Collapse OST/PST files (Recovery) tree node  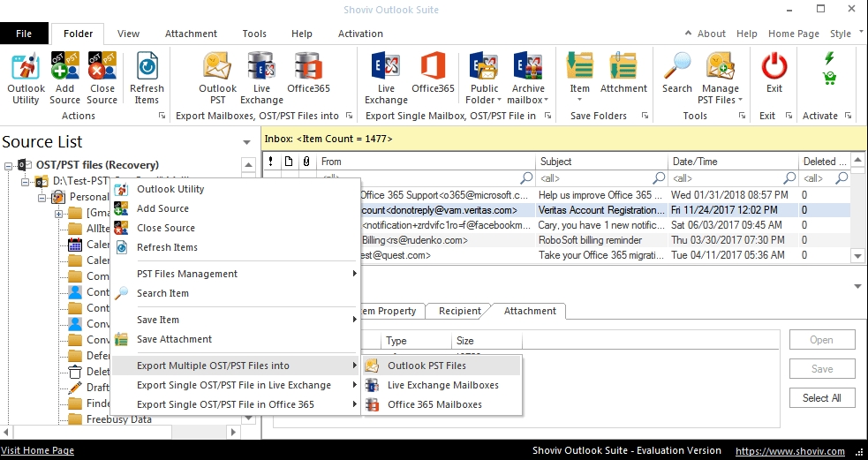point(9,165)
